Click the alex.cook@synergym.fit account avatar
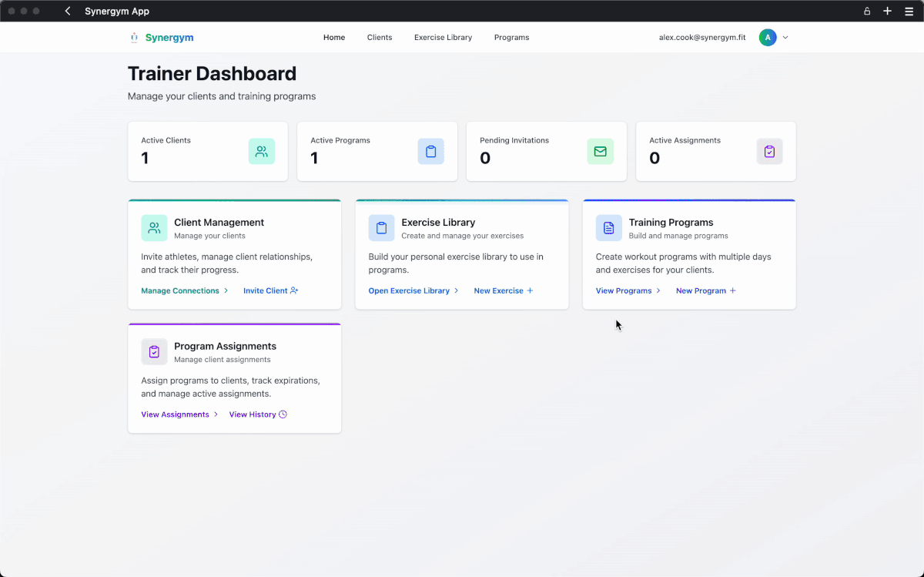Screen dimensions: 924x577 point(768,37)
